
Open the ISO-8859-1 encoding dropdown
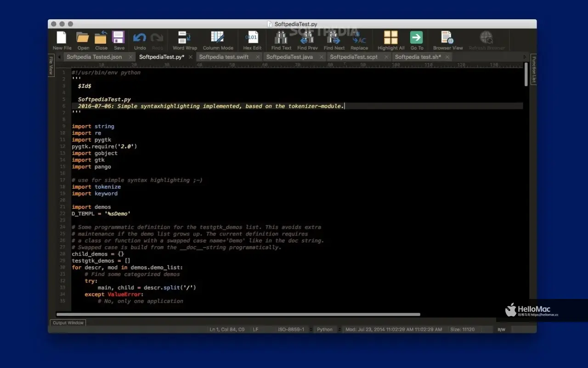tap(294, 329)
